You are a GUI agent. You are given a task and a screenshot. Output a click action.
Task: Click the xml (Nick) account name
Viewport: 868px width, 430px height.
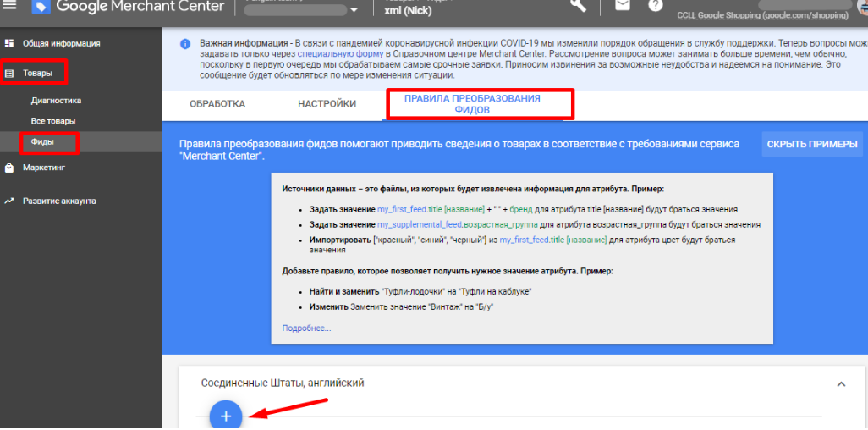tap(408, 10)
